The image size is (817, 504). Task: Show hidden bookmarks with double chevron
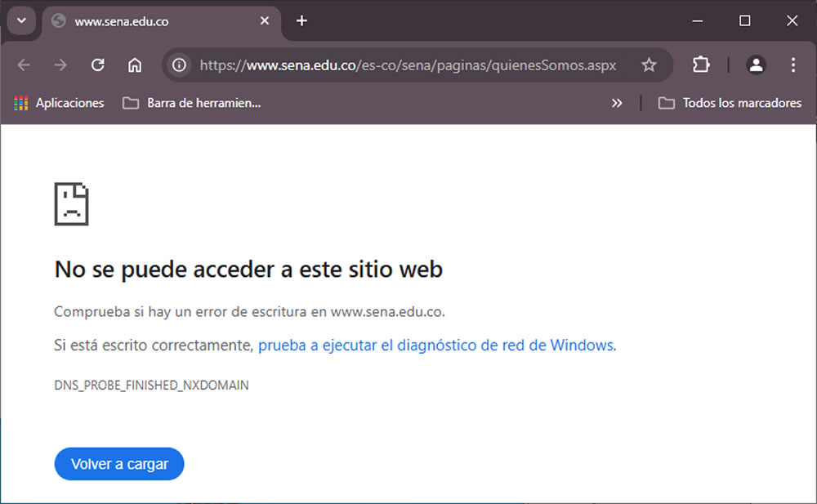[617, 103]
